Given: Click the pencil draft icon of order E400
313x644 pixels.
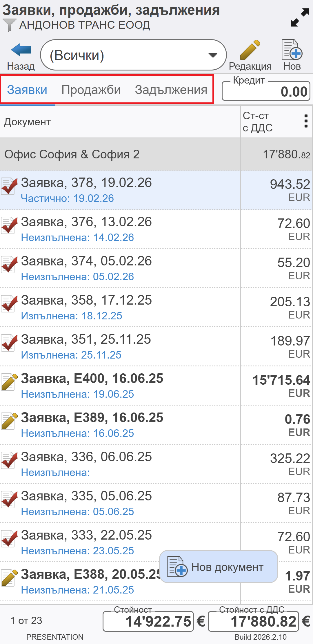Looking at the screenshot, I should coord(9,382).
